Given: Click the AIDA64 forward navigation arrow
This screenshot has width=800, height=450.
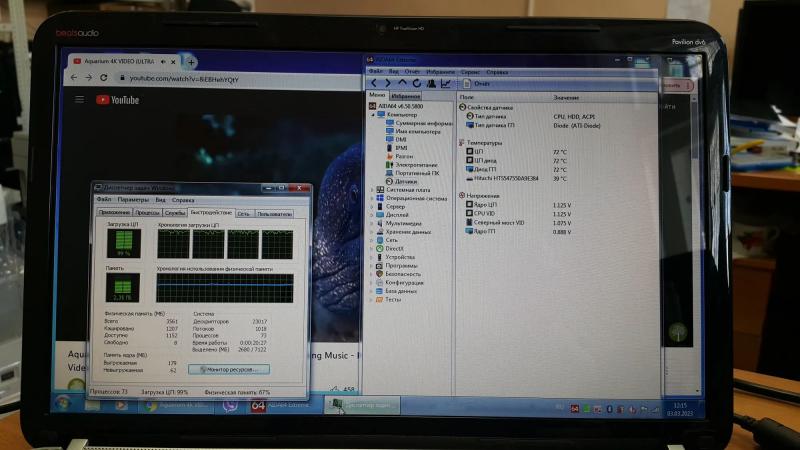Looking at the screenshot, I should pos(388,83).
